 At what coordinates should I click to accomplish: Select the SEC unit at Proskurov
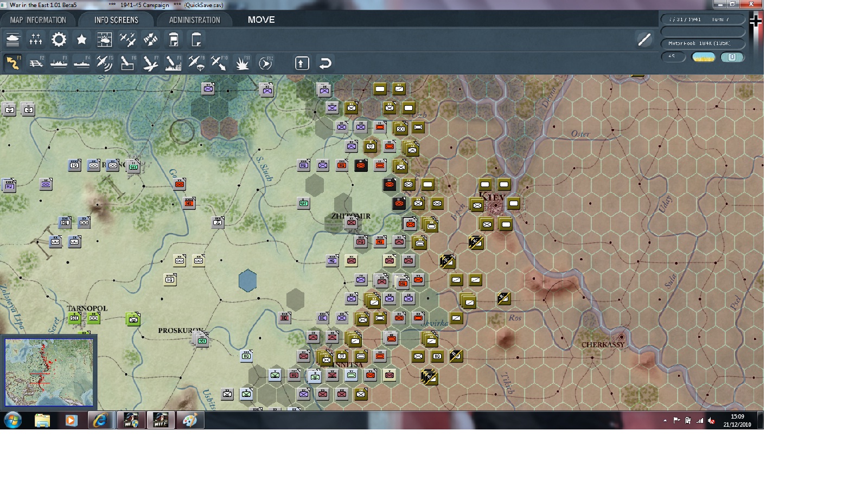tap(202, 341)
